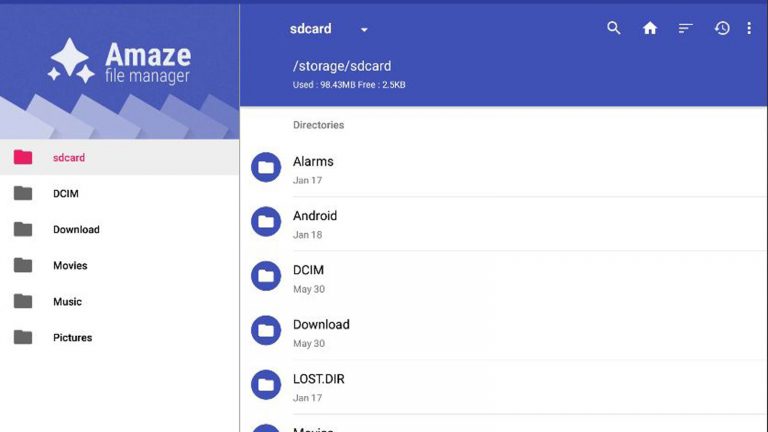Click the /storage/sdcard path text
Viewport: 768px width, 432px height.
(x=342, y=66)
